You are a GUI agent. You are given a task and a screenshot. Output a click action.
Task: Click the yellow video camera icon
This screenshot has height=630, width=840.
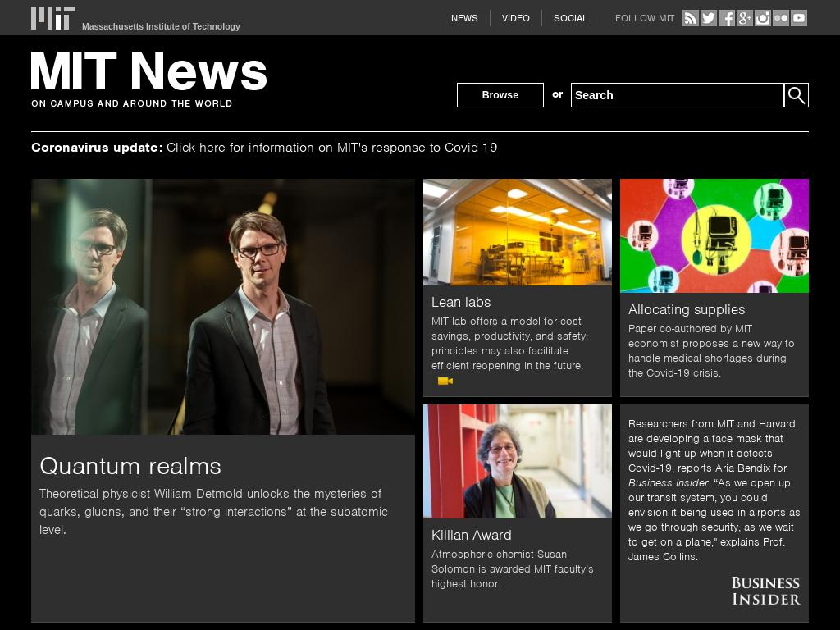[445, 381]
